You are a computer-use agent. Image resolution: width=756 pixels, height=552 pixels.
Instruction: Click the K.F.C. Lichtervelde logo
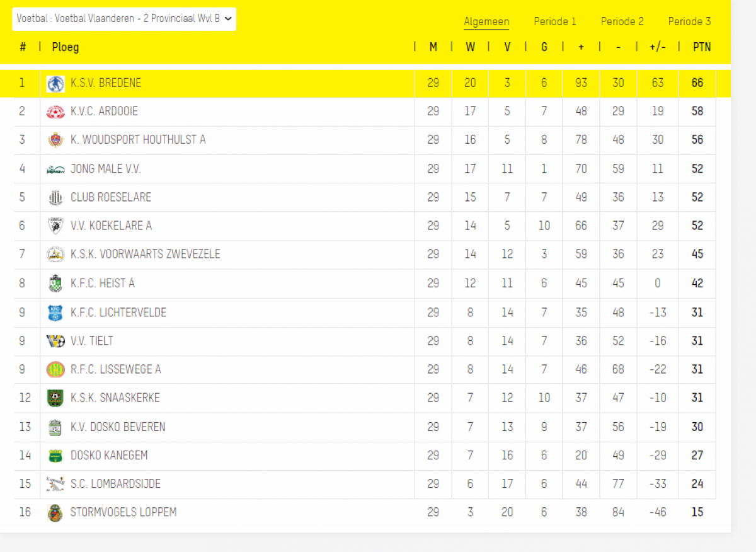55,313
